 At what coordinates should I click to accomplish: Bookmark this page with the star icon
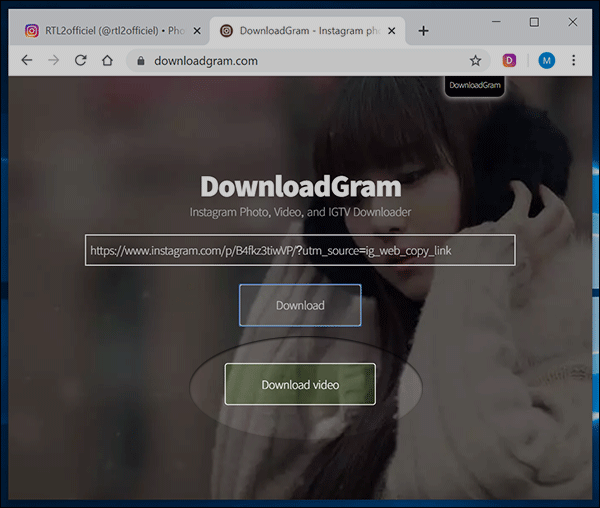tap(475, 61)
